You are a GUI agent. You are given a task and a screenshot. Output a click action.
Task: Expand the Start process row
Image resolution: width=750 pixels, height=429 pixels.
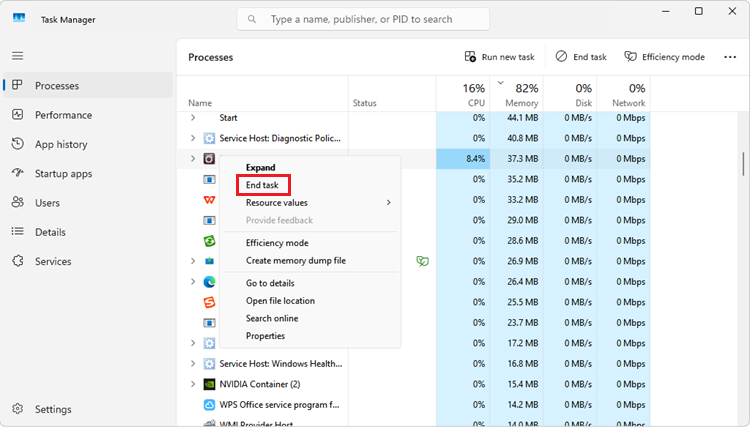(x=193, y=118)
